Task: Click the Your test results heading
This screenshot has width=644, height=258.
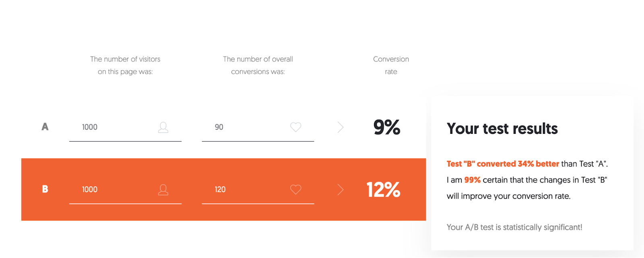Action: coord(502,129)
